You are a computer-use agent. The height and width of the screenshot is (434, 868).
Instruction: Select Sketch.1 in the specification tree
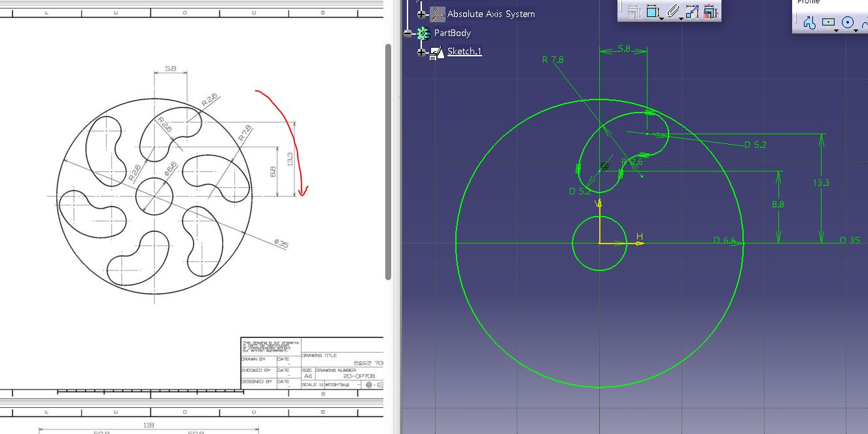(464, 51)
